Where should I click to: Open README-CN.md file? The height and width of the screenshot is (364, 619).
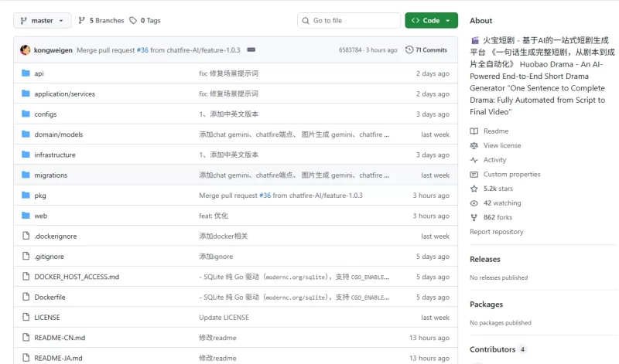(x=60, y=338)
